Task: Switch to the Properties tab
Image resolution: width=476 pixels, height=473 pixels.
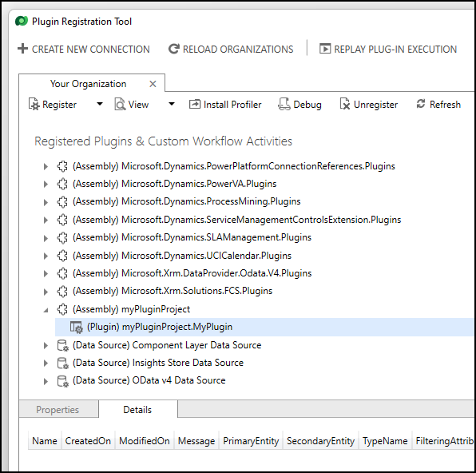Action: coord(58,410)
